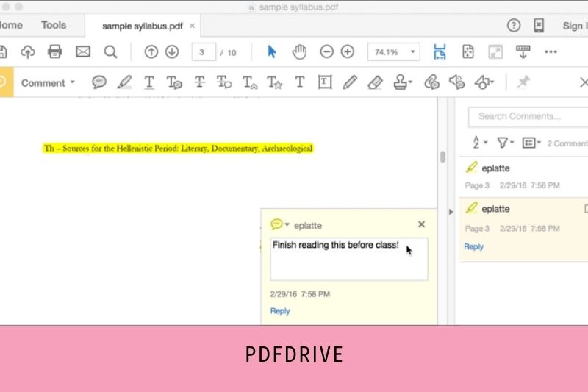Image resolution: width=588 pixels, height=392 pixels.
Task: Open the search magnifier tool
Action: tap(111, 51)
